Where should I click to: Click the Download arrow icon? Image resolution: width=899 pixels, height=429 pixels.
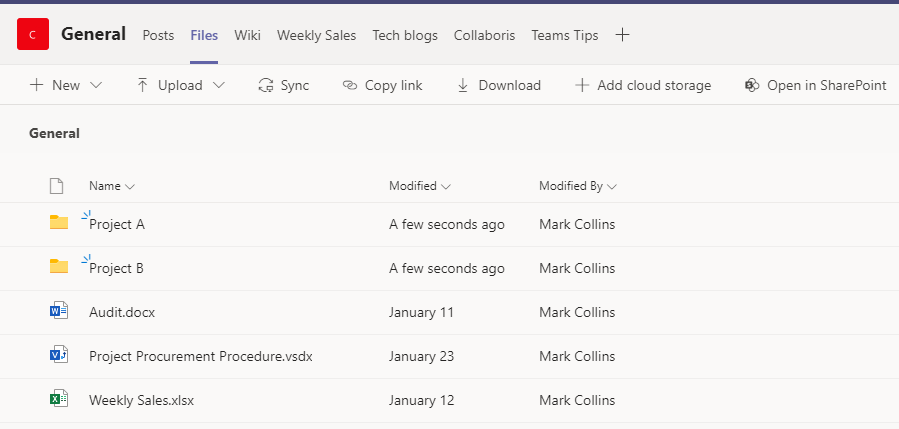point(463,85)
